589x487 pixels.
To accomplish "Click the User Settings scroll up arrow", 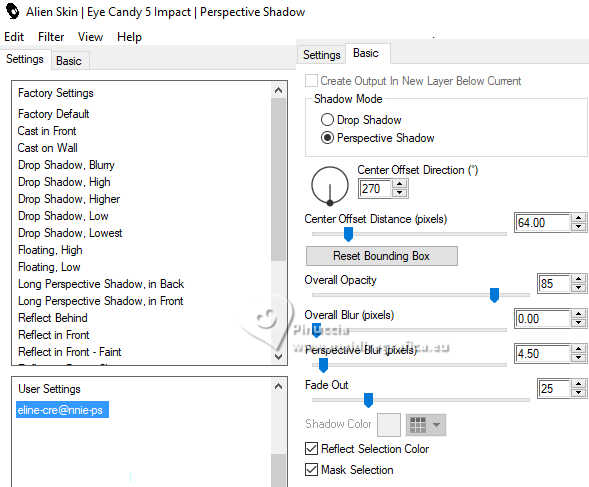I will [x=278, y=386].
